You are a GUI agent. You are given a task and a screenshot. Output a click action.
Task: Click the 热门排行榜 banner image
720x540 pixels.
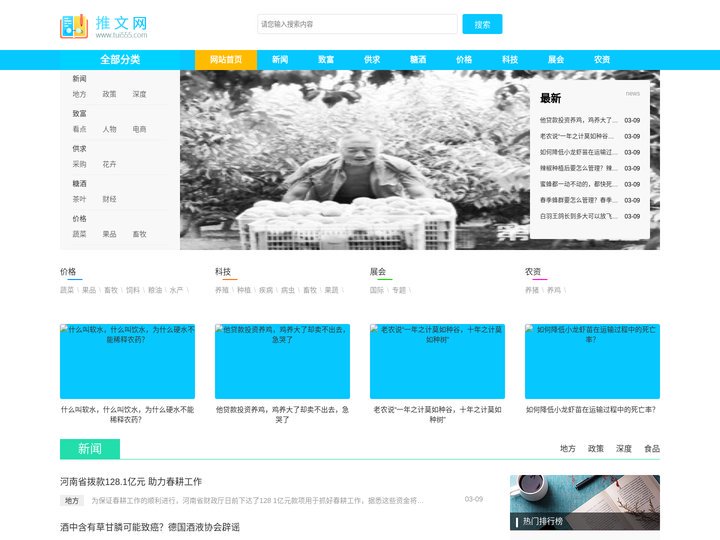pos(585,503)
